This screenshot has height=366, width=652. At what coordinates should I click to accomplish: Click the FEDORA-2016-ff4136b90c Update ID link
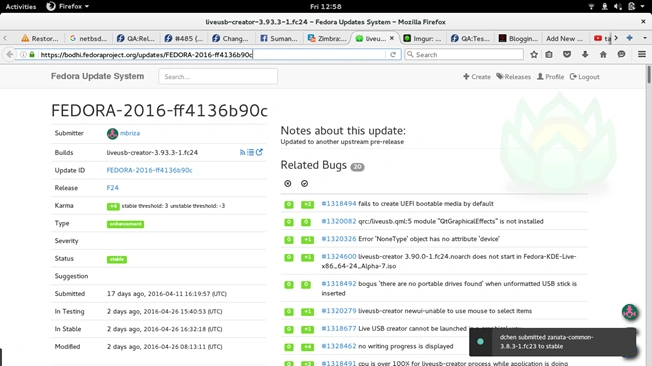(x=149, y=170)
